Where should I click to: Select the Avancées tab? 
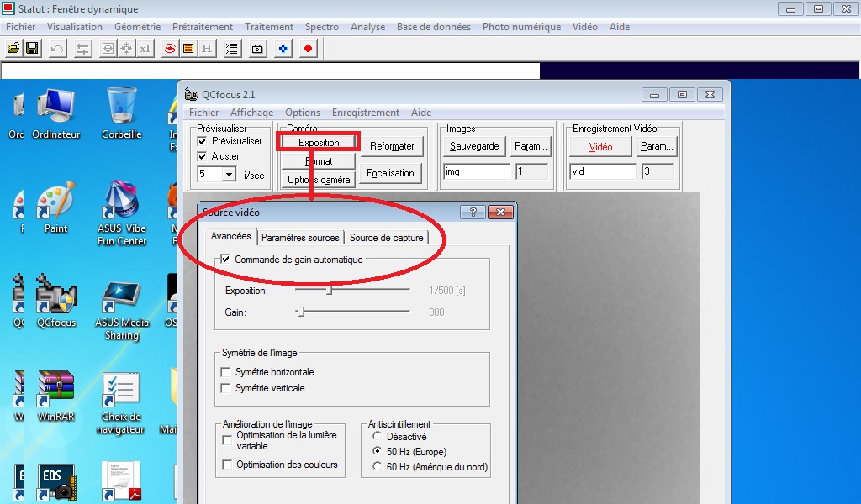(x=230, y=236)
